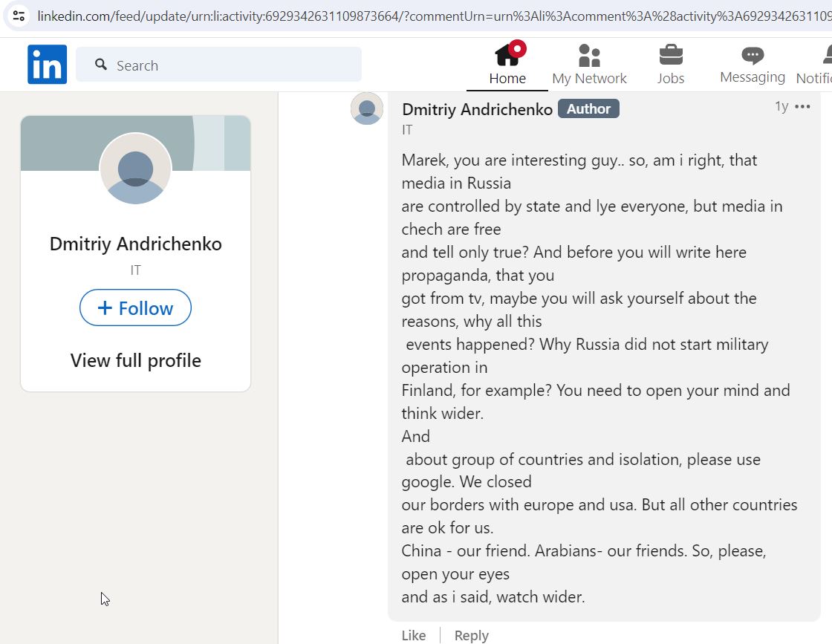Open the Notifications bell icon
832x644 pixels.
(x=828, y=55)
